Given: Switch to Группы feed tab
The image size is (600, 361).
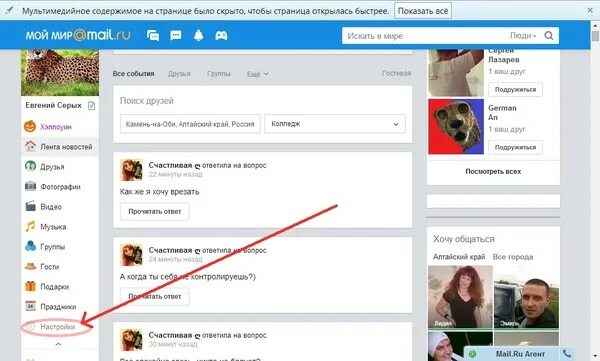Looking at the screenshot, I should coord(219,74).
